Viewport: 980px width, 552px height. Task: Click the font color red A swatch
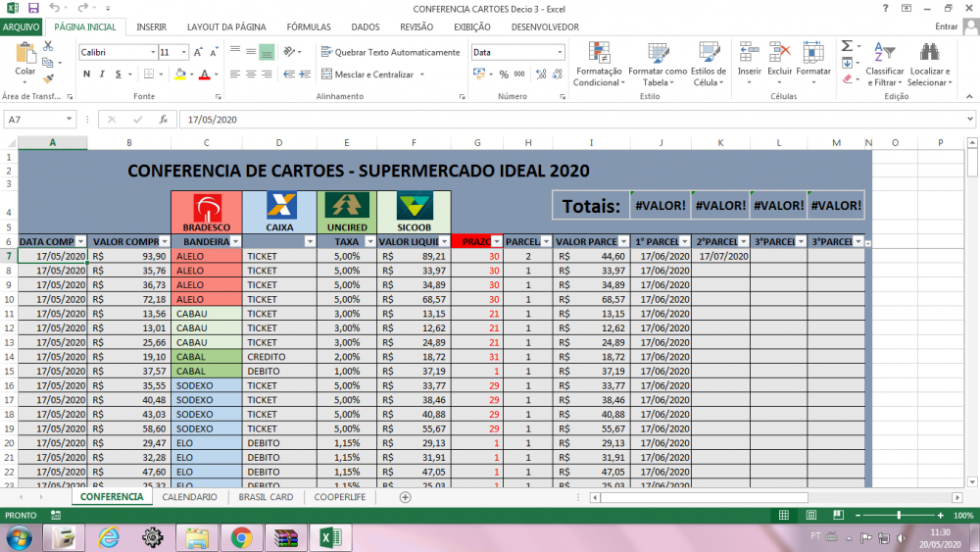pyautogui.click(x=204, y=75)
